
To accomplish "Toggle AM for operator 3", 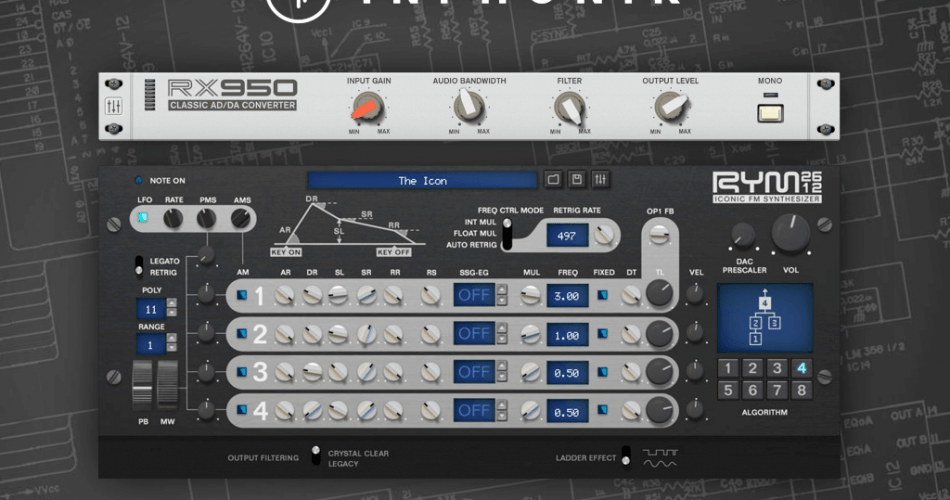I will point(242,372).
